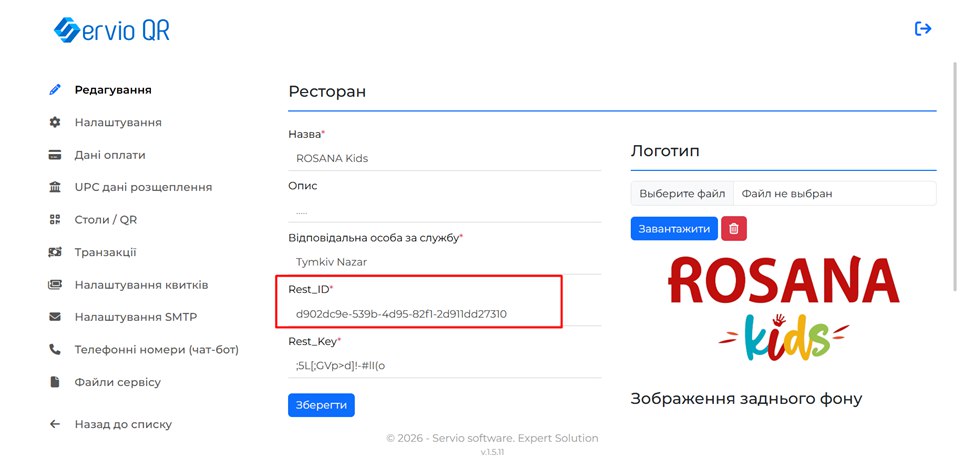This screenshot has width=974, height=457.
Task: Go back via Назад до списку
Action: point(122,424)
